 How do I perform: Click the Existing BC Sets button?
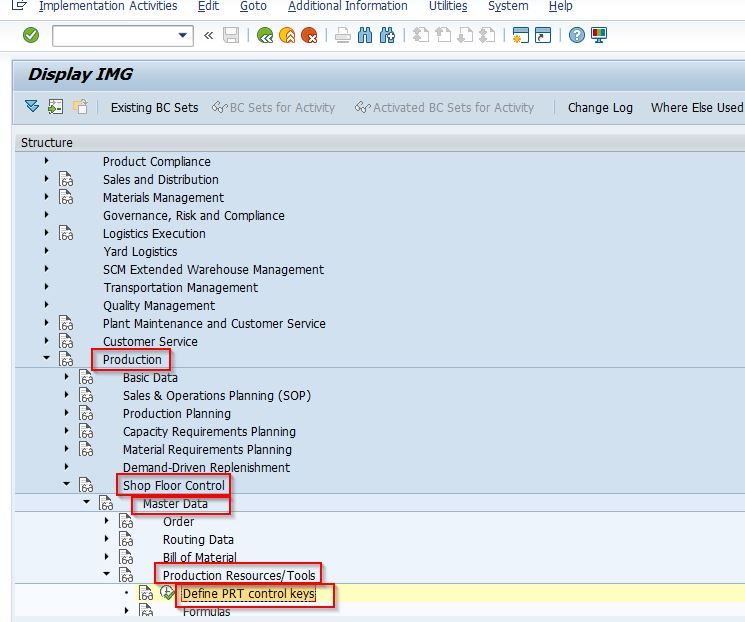pyautogui.click(x=154, y=107)
